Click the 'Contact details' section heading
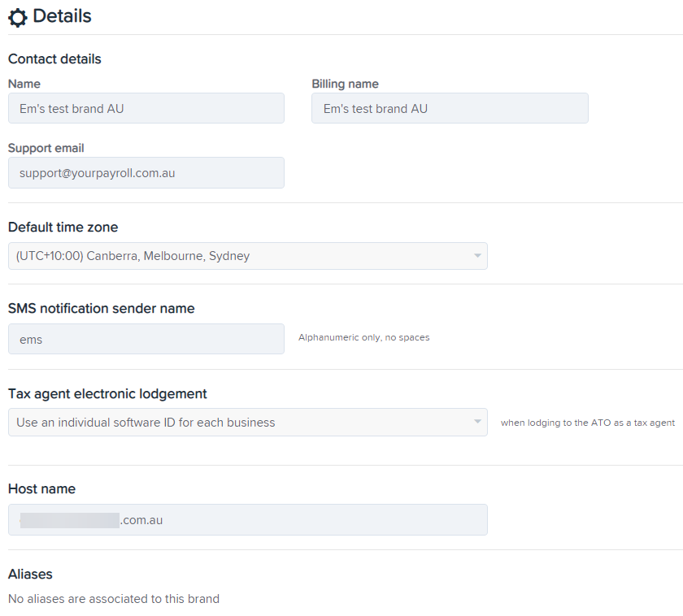 pos(54,59)
